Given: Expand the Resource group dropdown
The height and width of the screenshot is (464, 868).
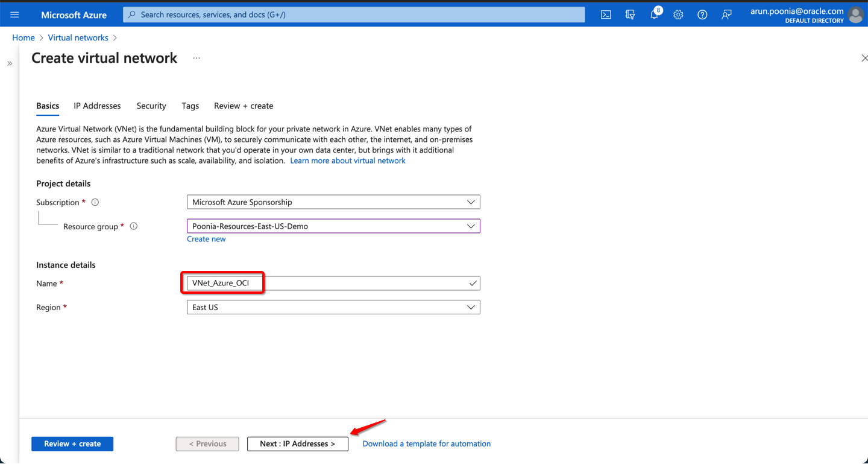Looking at the screenshot, I should (x=333, y=226).
